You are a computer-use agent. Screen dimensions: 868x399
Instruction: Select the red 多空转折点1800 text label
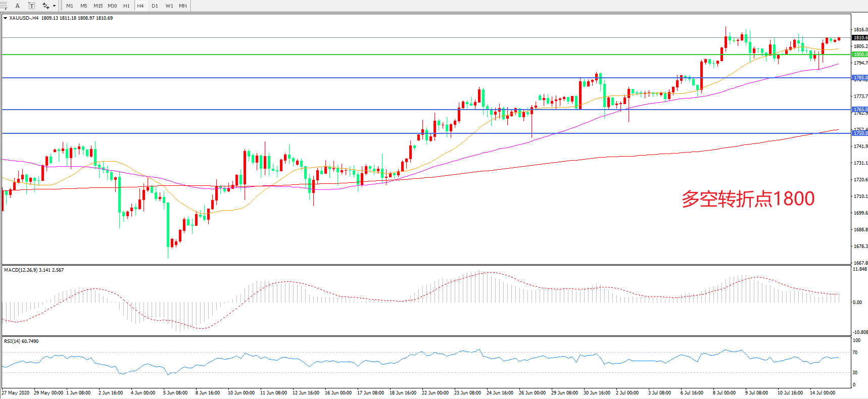pos(748,199)
